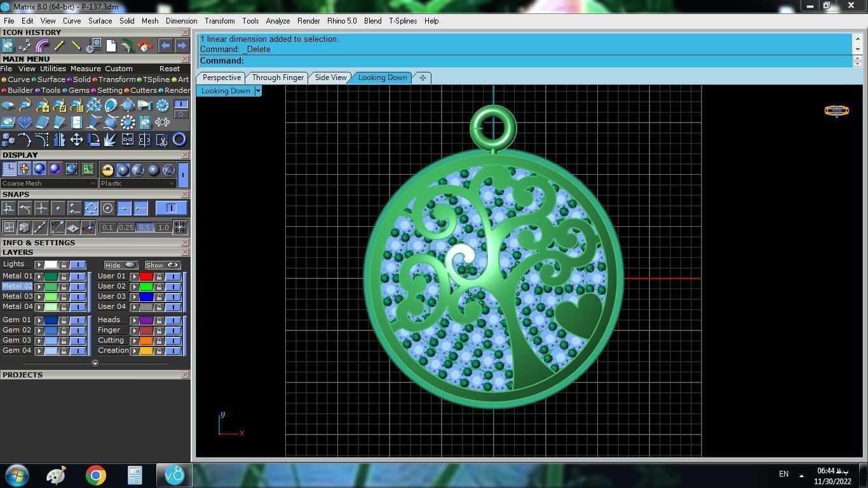Viewport: 868px width, 488px height.
Task: Click the explode tool icon
Action: click(x=110, y=140)
